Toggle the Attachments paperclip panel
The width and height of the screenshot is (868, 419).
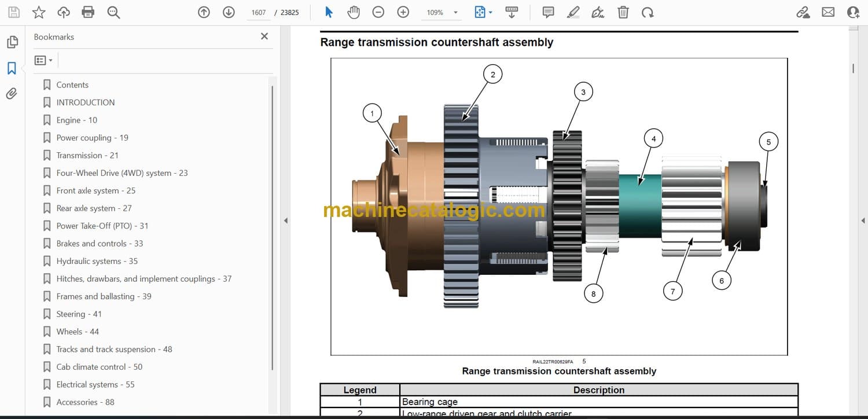click(12, 94)
